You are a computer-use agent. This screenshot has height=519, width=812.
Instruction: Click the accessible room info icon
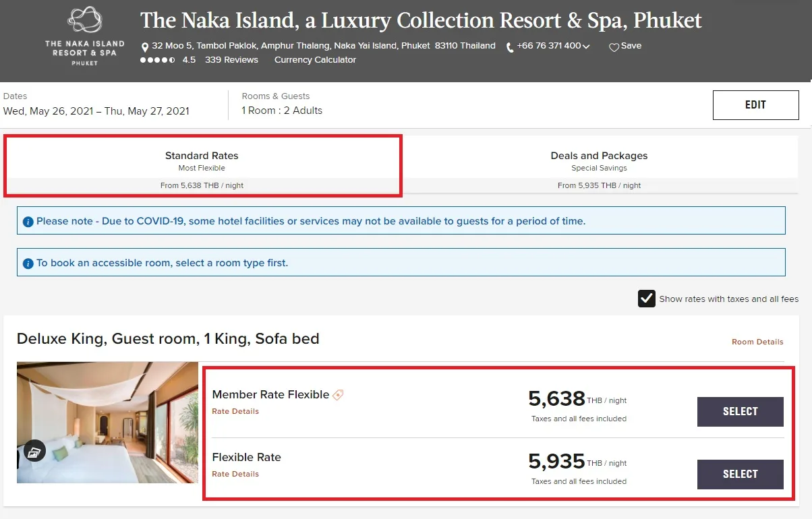click(28, 264)
